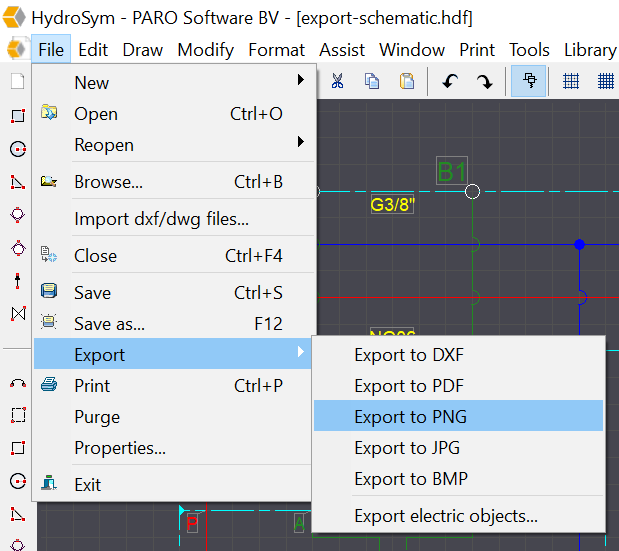The width and height of the screenshot is (619, 551).
Task: Select the filled circle drawing tool
Action: [18, 149]
